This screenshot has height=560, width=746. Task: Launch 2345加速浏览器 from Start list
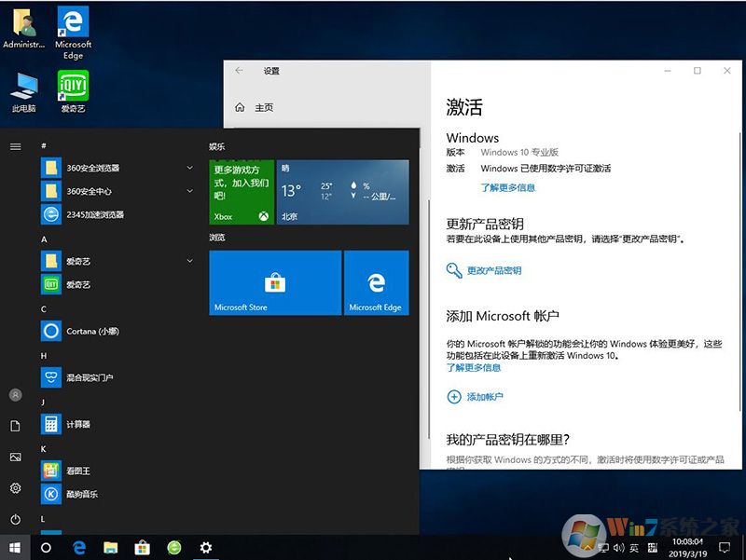point(117,214)
